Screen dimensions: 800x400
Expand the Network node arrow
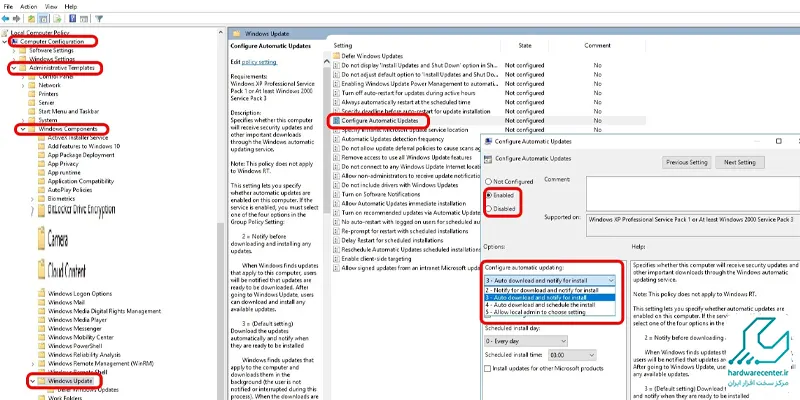(x=23, y=85)
